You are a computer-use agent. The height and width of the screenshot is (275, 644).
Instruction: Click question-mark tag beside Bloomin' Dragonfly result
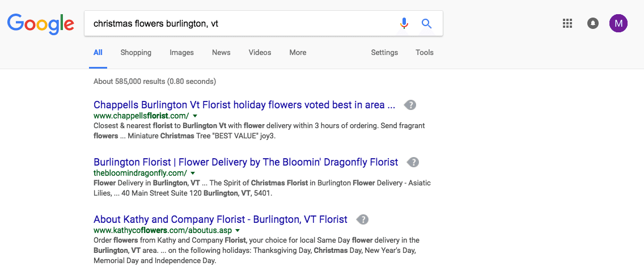click(x=414, y=162)
